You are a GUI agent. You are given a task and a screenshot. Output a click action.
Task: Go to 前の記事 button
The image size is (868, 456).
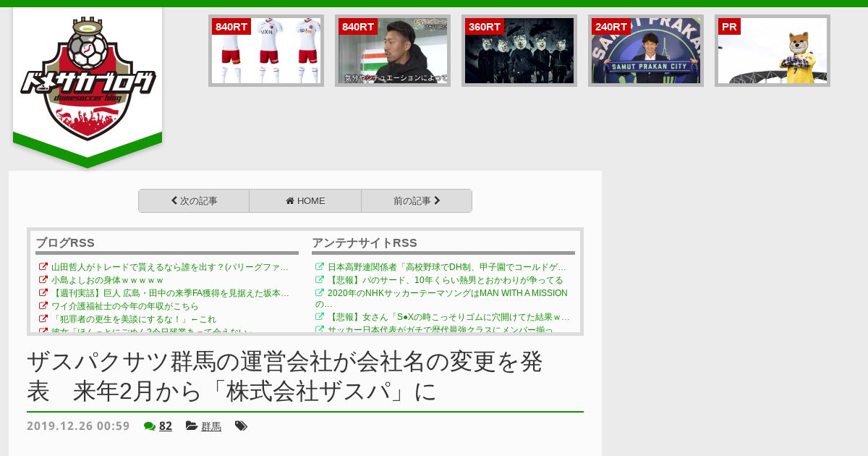(417, 201)
